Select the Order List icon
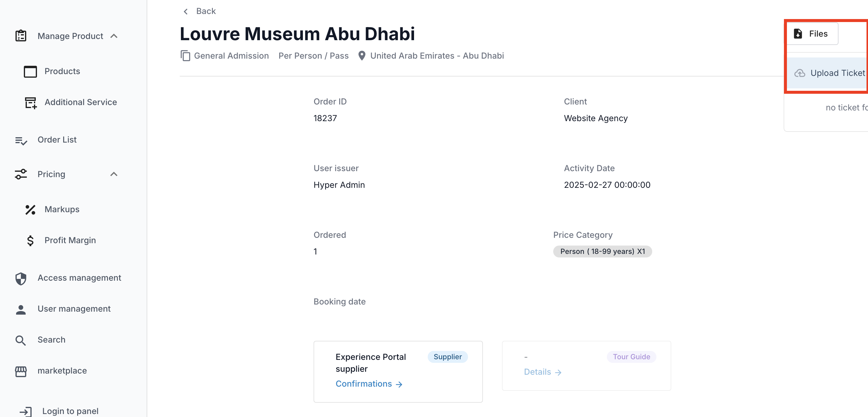Image resolution: width=868 pixels, height=417 pixels. (x=21, y=140)
